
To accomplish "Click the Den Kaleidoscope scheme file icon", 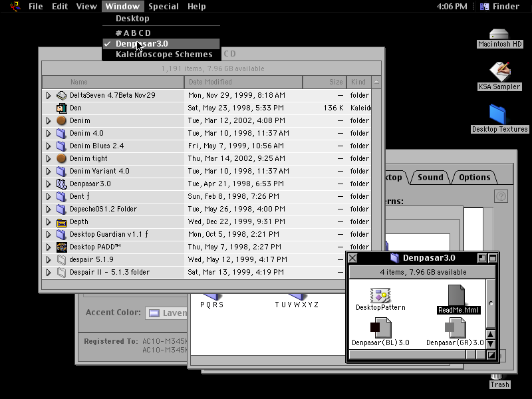I will click(x=61, y=108).
